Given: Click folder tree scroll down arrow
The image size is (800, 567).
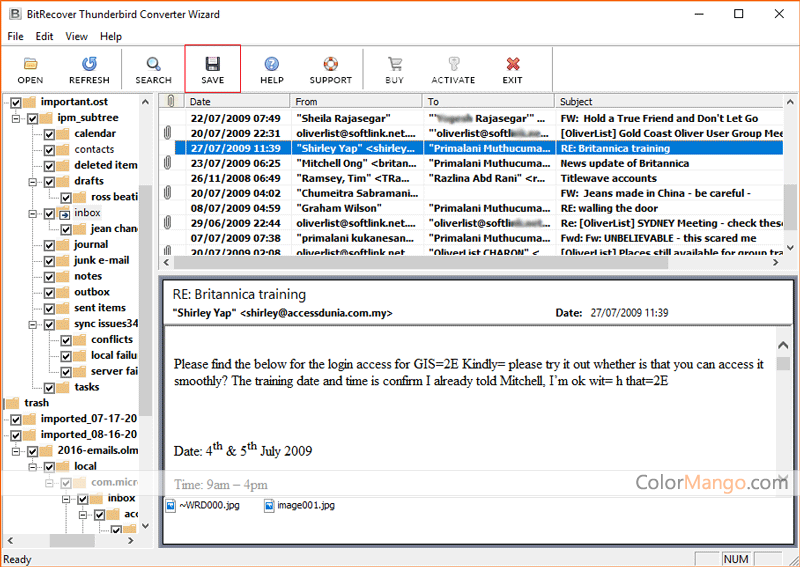Looking at the screenshot, I should click(x=145, y=525).
